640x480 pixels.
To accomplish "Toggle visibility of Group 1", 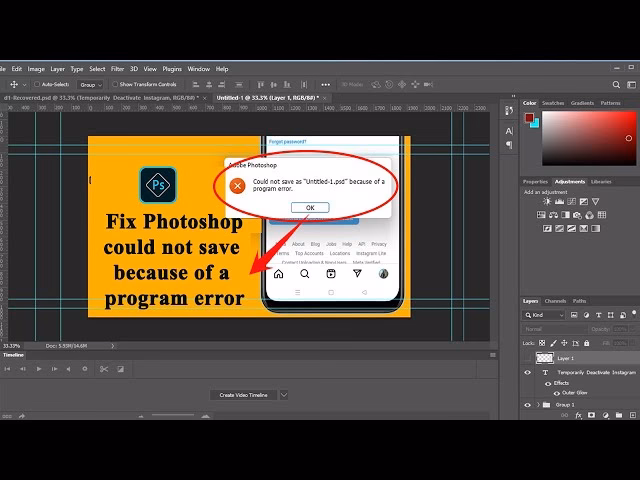I will 528,405.
